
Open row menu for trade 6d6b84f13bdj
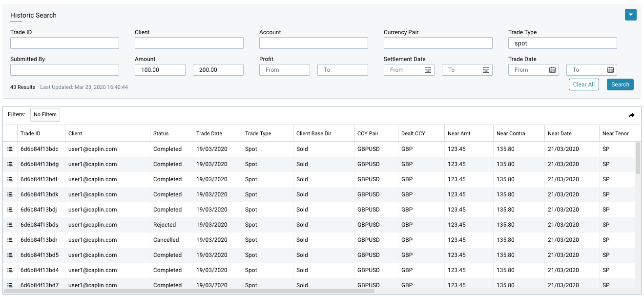click(x=10, y=210)
